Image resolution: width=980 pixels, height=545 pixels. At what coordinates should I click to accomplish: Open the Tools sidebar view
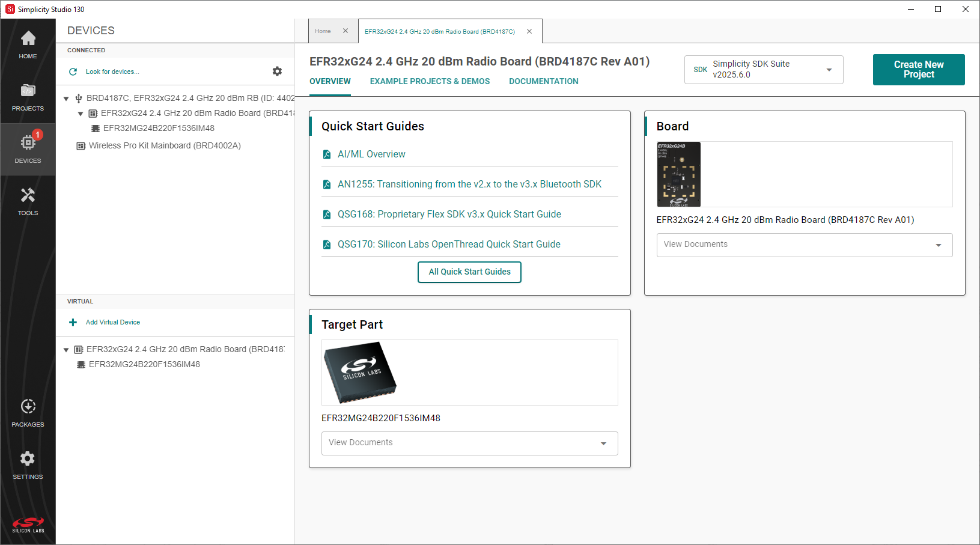click(x=28, y=202)
